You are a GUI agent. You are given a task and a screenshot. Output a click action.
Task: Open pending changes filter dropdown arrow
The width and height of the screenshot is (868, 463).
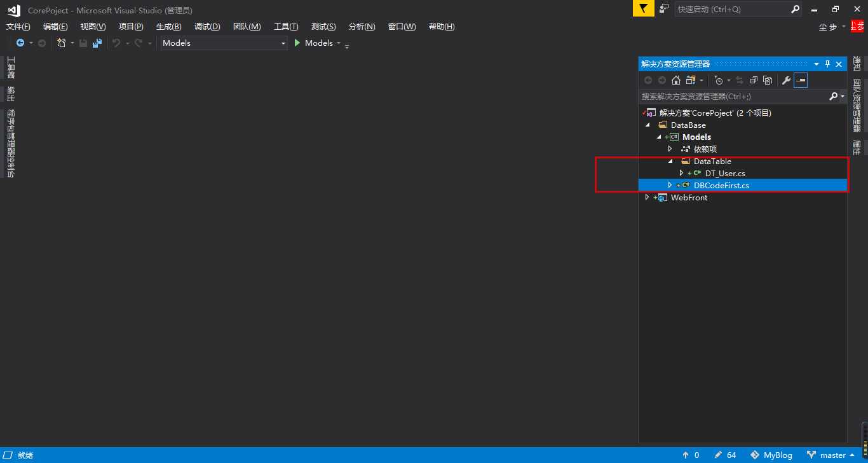[729, 81]
